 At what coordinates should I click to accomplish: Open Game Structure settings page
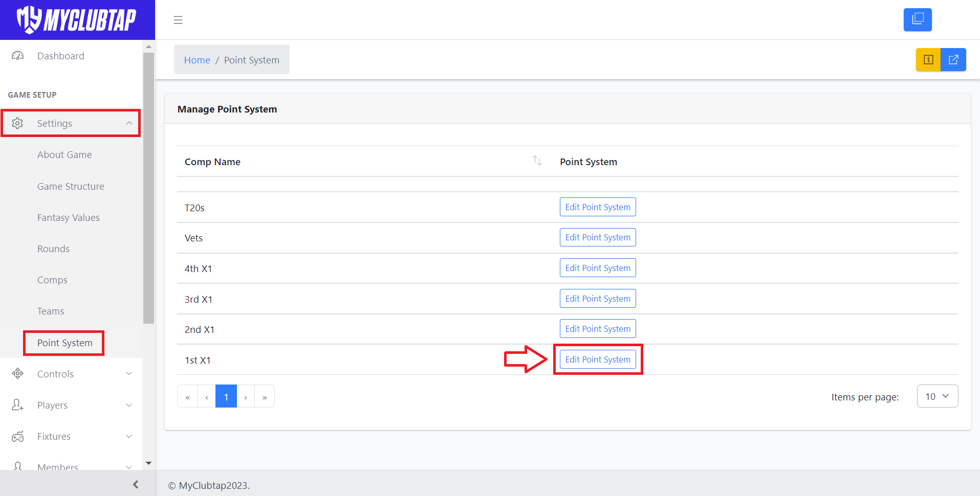tap(71, 186)
